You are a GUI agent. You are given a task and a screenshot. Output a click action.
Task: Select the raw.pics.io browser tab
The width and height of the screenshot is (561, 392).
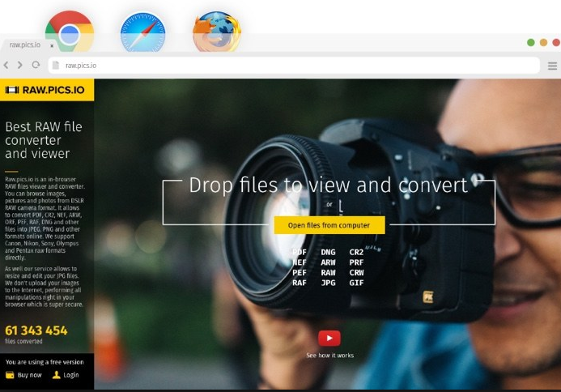pyautogui.click(x=28, y=45)
